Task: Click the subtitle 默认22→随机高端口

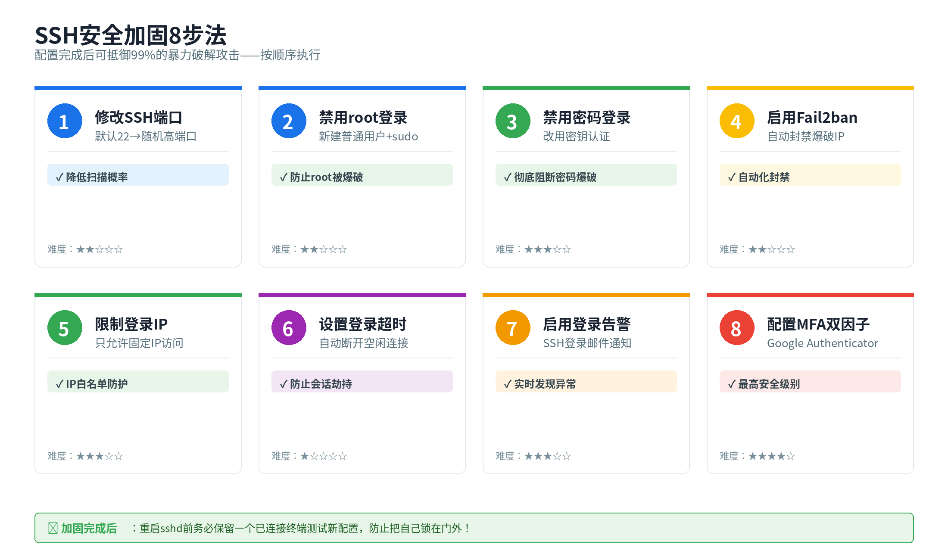Action: [x=146, y=136]
